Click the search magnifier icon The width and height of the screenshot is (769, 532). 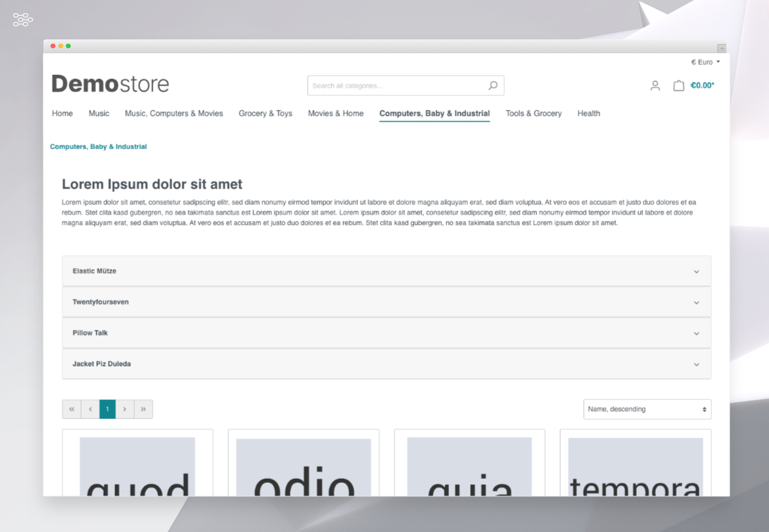(492, 85)
